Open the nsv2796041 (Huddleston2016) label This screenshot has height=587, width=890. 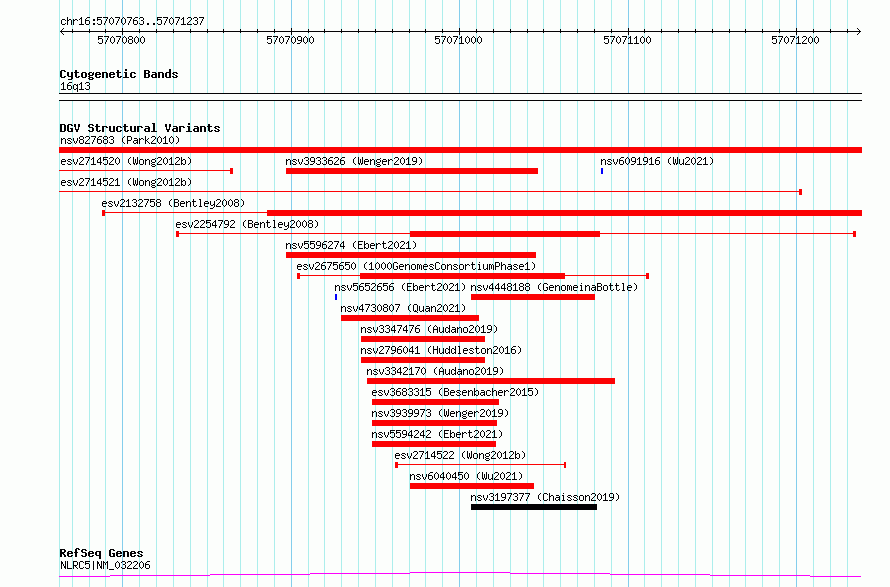pyautogui.click(x=441, y=350)
